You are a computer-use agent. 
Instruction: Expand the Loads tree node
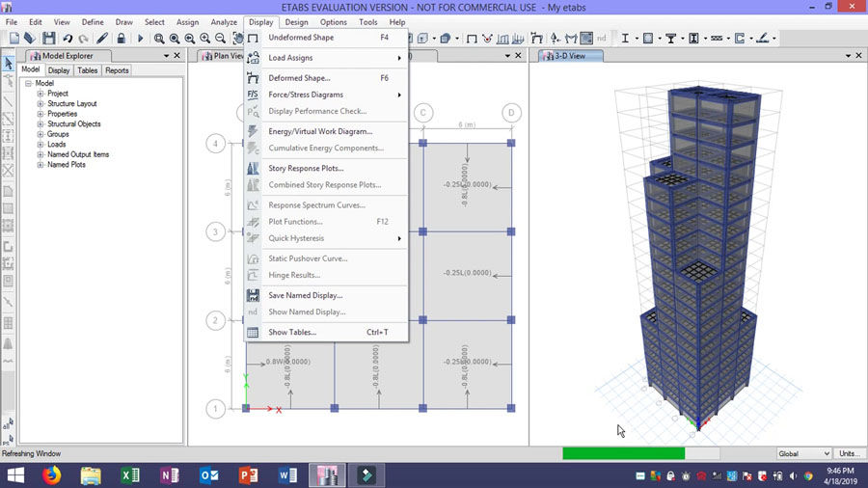pyautogui.click(x=40, y=144)
